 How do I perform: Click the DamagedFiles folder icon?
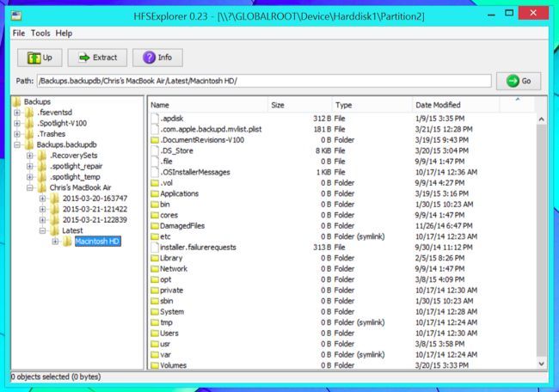(154, 226)
